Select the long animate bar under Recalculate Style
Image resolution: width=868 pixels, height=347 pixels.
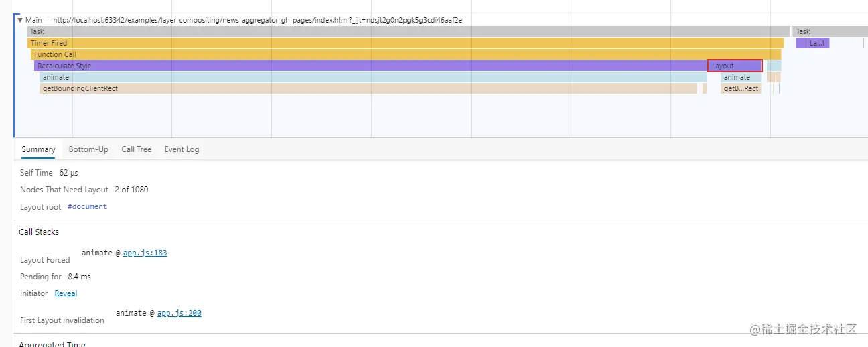(x=373, y=77)
